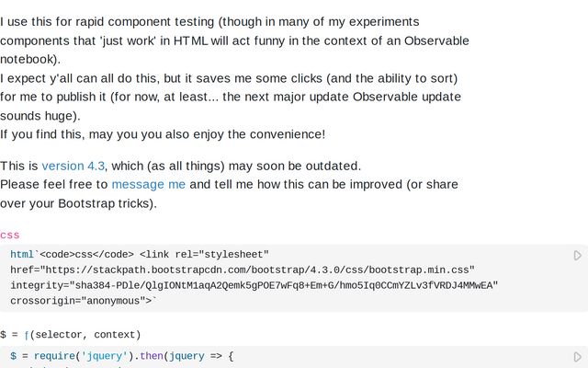
Task: Click the message me link
Action: click(x=148, y=184)
